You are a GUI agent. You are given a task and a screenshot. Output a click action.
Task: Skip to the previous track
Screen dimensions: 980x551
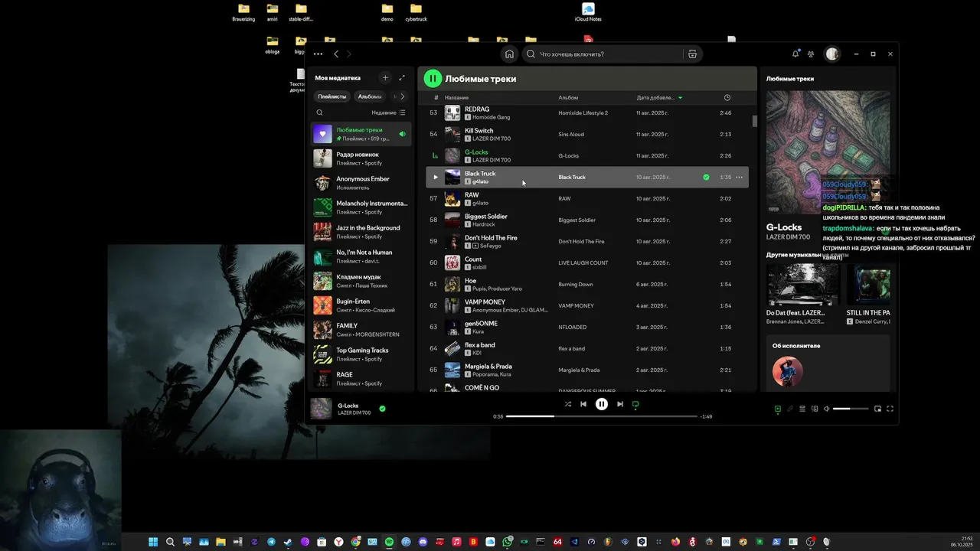click(583, 404)
